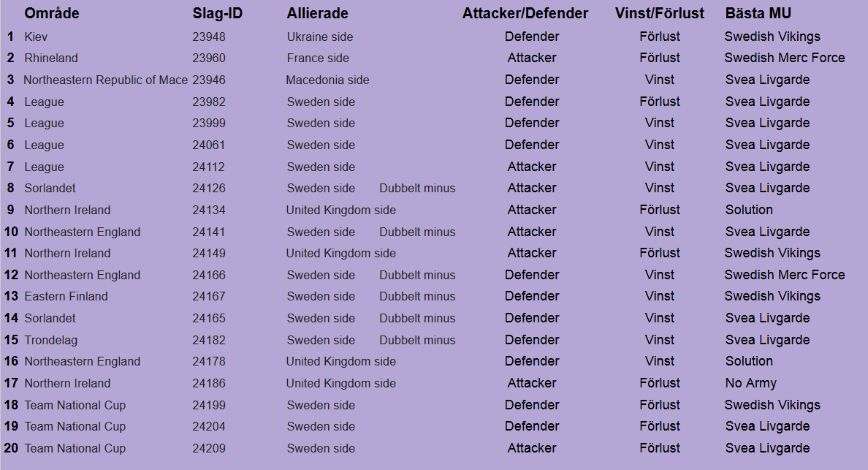Click the Vinst/Förlust column header

tap(659, 14)
